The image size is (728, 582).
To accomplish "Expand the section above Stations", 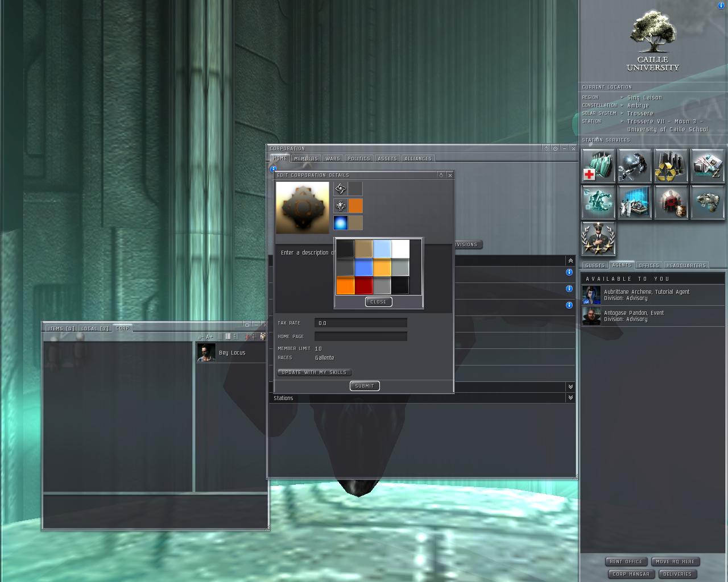I will coord(570,386).
